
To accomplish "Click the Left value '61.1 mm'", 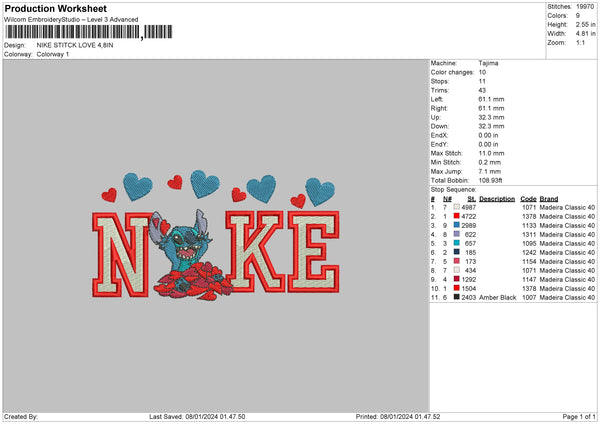I will 491,99.
